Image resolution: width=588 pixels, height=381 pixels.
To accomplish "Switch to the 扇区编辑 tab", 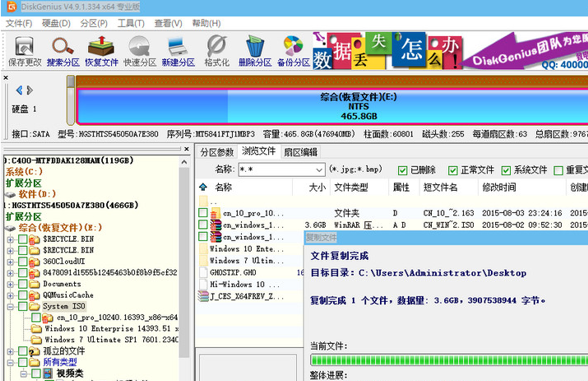I will pyautogui.click(x=300, y=152).
